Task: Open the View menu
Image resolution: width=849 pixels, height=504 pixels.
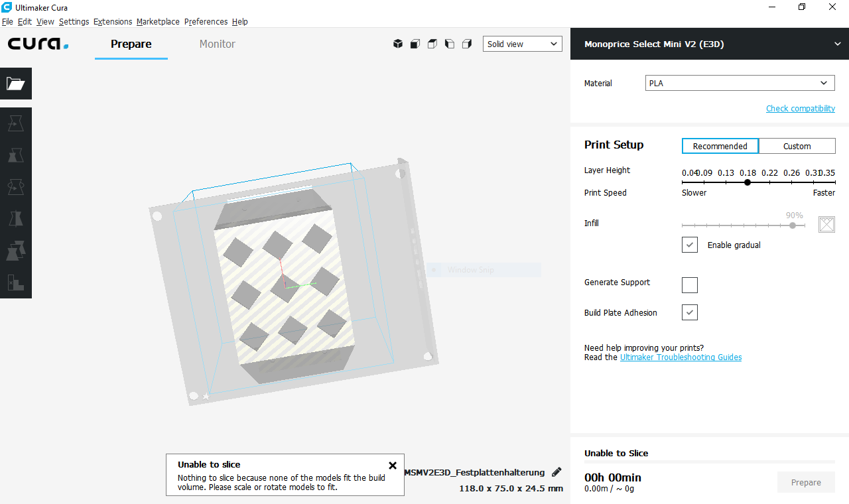Action: [45, 21]
